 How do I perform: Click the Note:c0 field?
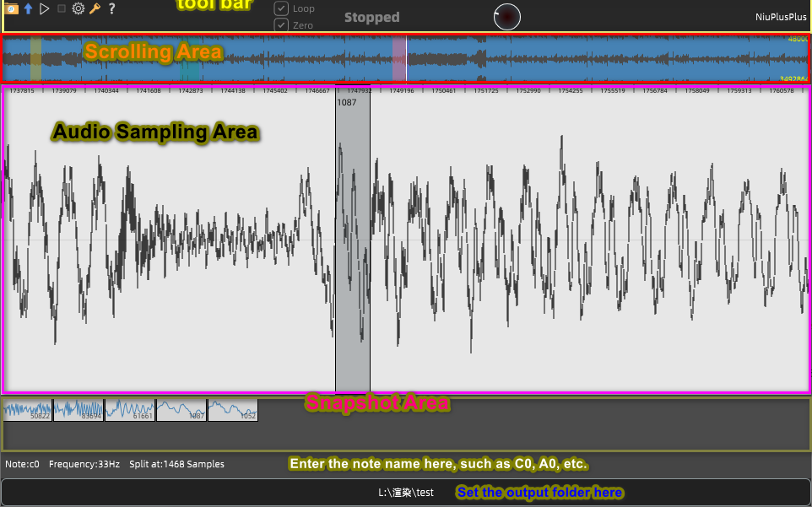pyautogui.click(x=22, y=464)
